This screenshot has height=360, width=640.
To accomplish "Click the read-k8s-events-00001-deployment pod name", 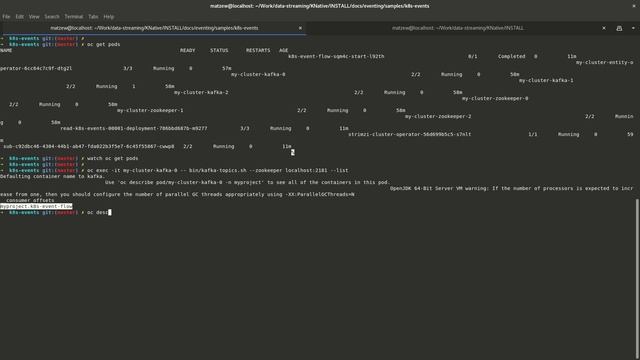I will (x=134, y=128).
